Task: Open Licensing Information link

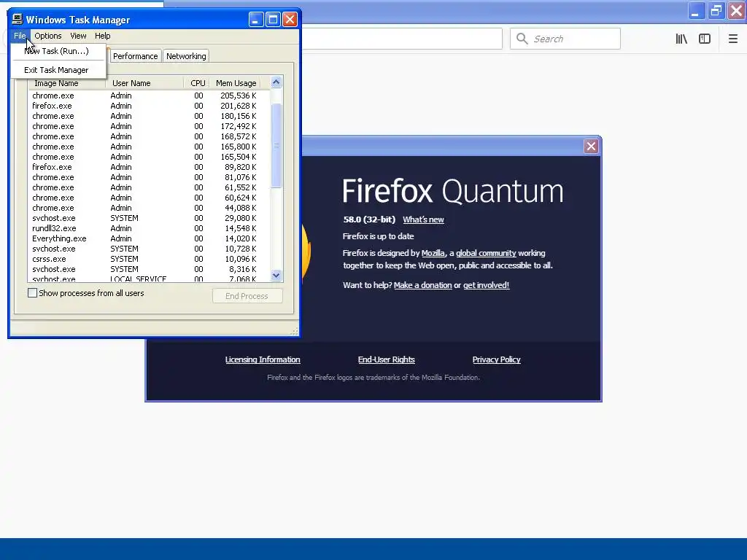Action: 263,359
